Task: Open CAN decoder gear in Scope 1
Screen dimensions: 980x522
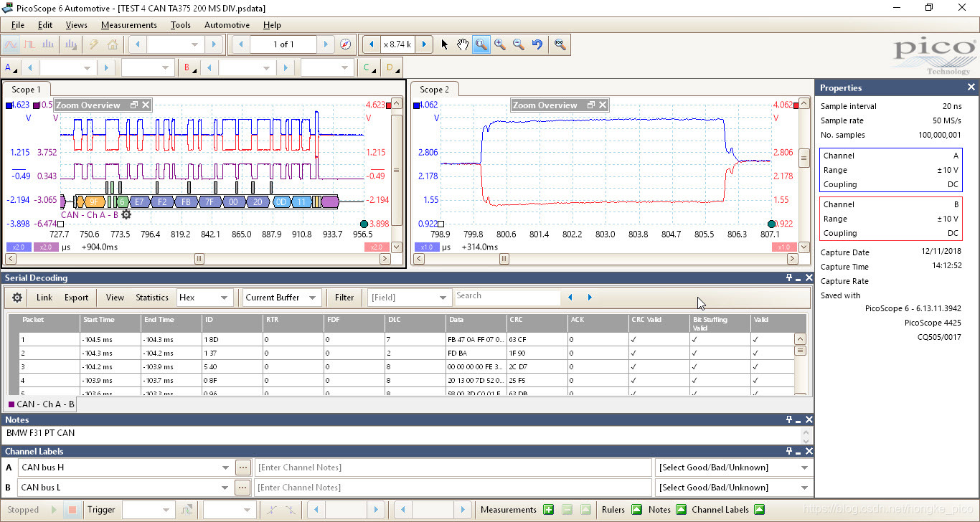Action: (126, 214)
